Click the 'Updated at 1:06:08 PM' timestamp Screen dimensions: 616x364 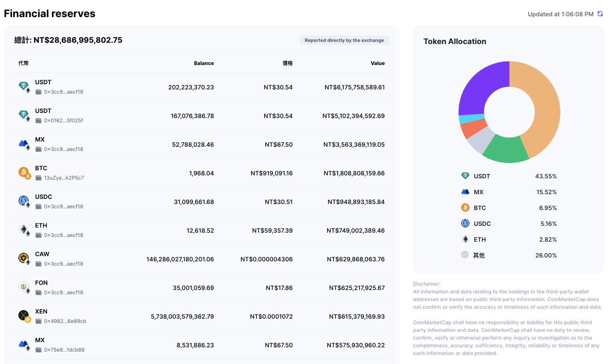(x=561, y=14)
